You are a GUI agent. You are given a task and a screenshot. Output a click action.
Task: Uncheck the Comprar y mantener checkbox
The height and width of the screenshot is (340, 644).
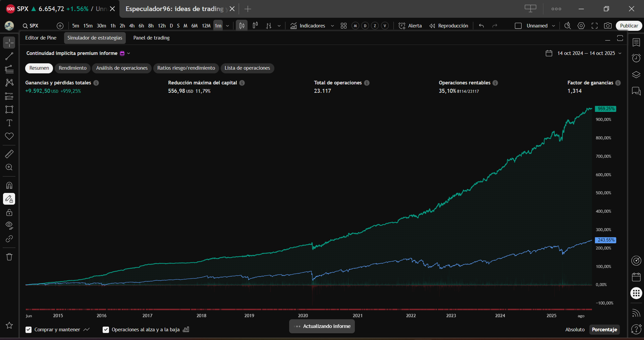[x=29, y=330]
